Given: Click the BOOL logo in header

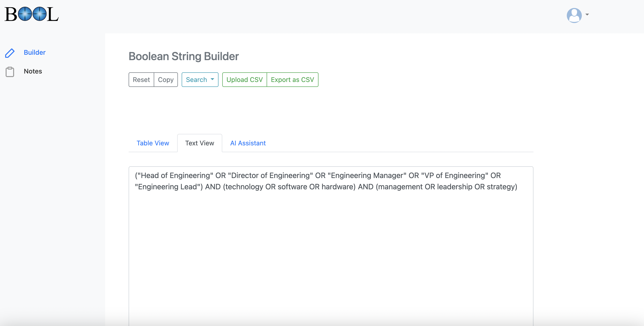Looking at the screenshot, I should click(x=31, y=14).
